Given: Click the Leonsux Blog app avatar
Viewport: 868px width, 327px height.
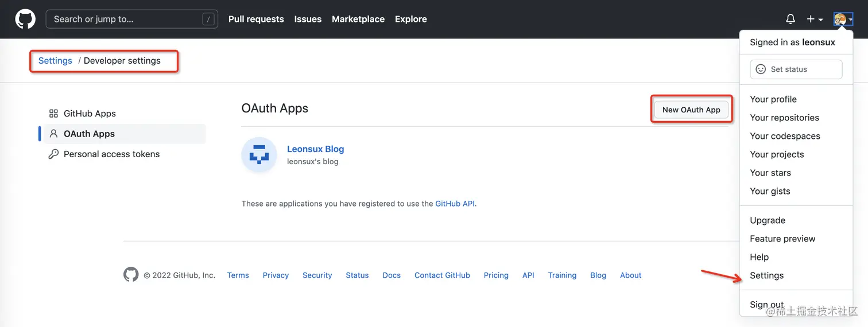Looking at the screenshot, I should click(x=259, y=155).
